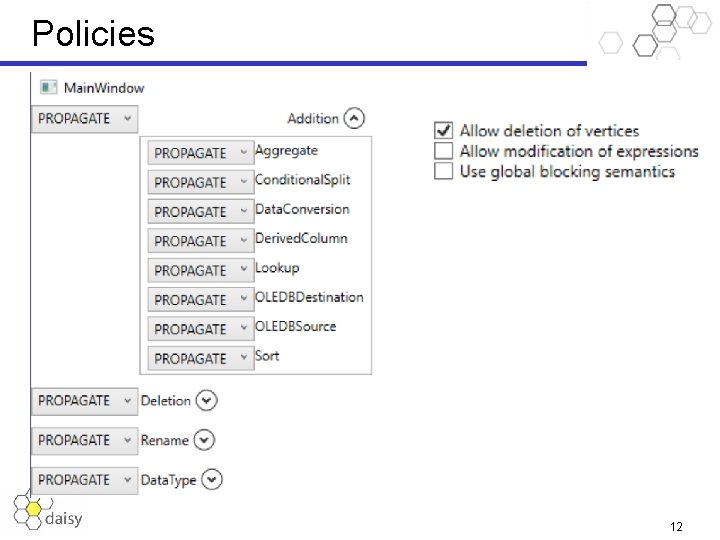Uncheck Allow deletion of vertices
The height and width of the screenshot is (540, 720).
pos(444,131)
